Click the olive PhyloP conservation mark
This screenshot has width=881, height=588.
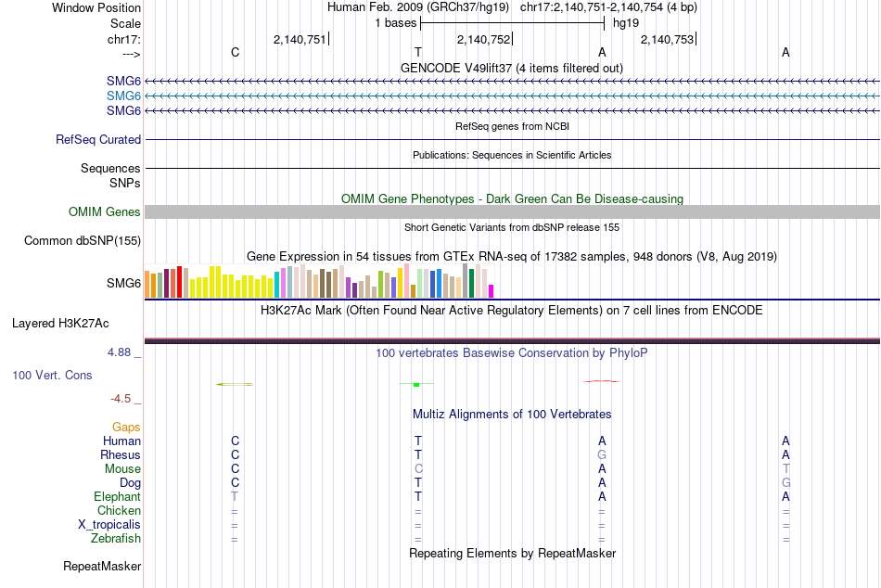click(235, 385)
